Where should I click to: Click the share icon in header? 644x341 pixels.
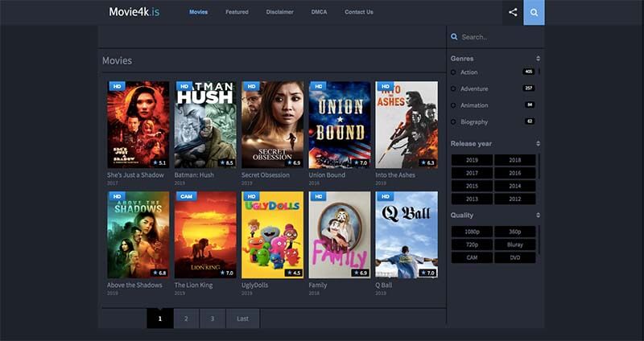tap(513, 12)
